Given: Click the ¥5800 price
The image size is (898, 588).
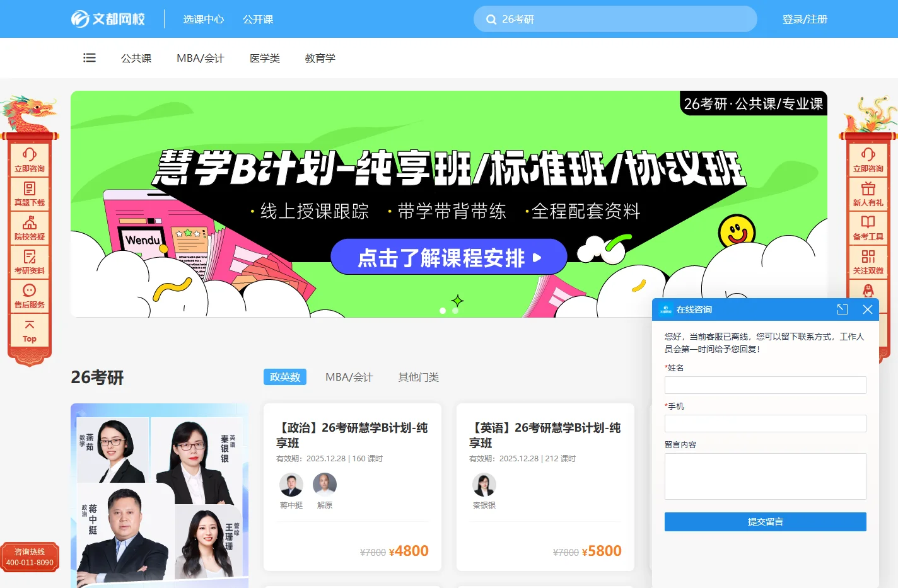Looking at the screenshot, I should pyautogui.click(x=602, y=551).
